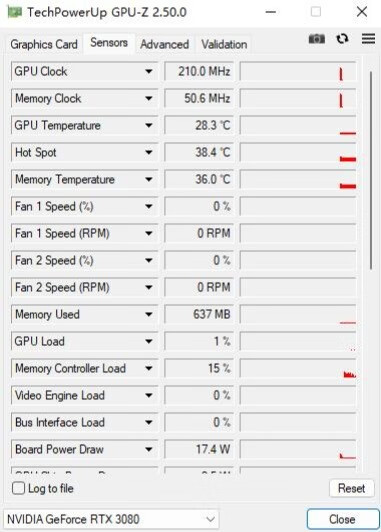The width and height of the screenshot is (381, 532).
Task: Click the Close button
Action: point(343,519)
